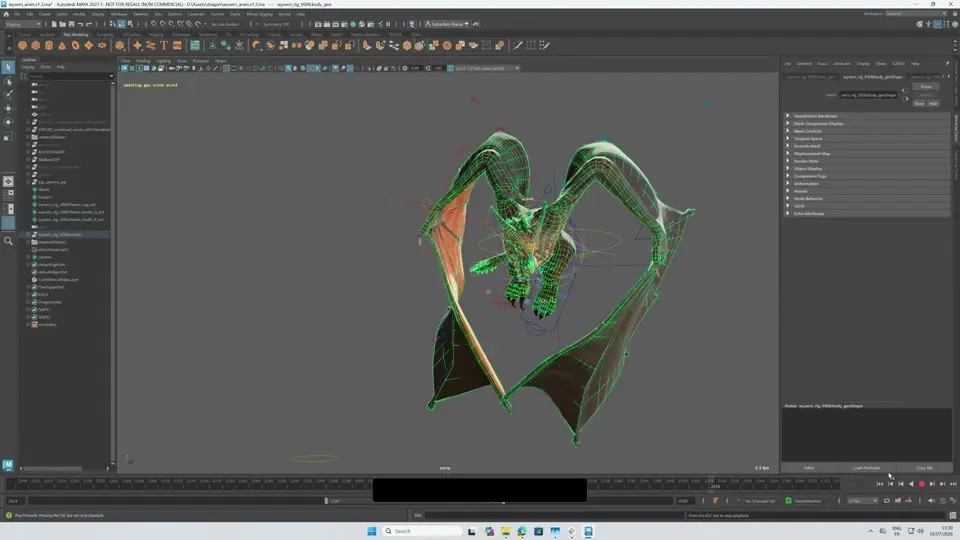Viewport: 960px width, 540px height.
Task: Open the File menu
Action: click(17, 13)
